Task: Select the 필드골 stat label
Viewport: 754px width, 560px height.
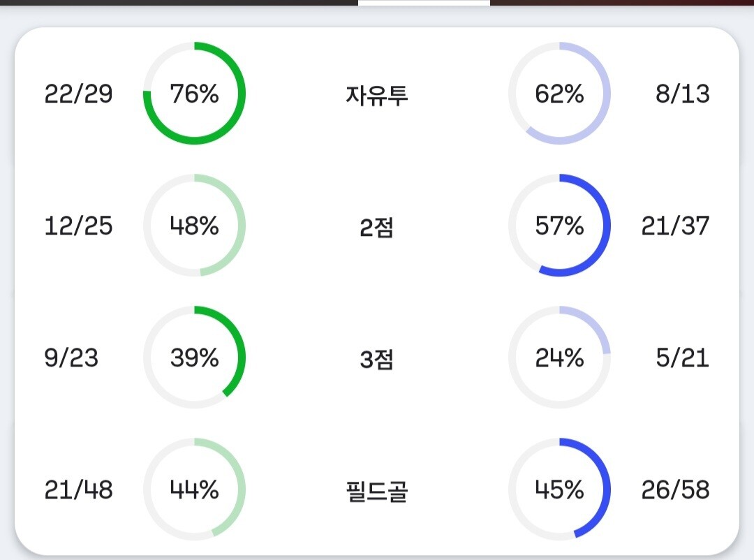Action: pyautogui.click(x=376, y=491)
